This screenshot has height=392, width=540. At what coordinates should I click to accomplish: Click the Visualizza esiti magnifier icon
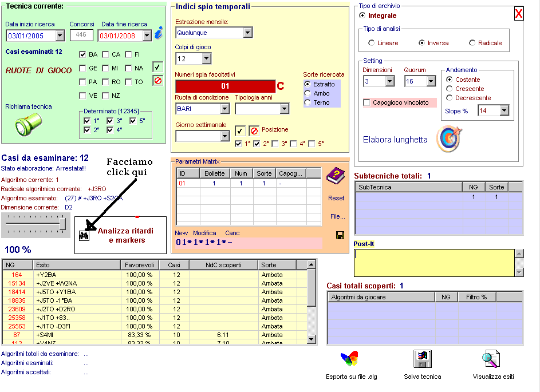(491, 359)
